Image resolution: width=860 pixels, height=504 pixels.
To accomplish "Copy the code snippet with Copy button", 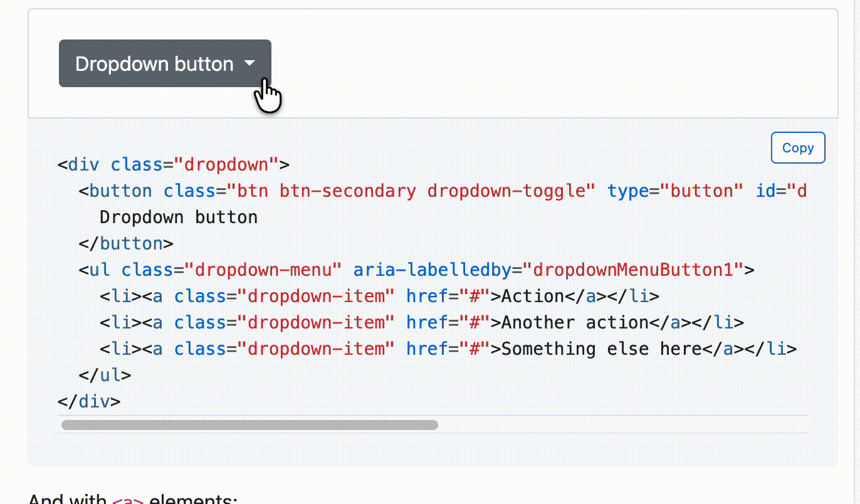I will tap(798, 148).
